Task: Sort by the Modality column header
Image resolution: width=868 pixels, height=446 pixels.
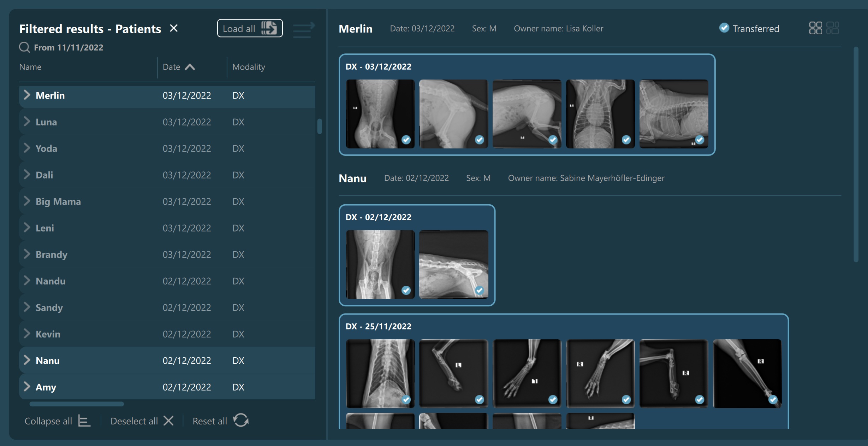Action: click(x=249, y=67)
